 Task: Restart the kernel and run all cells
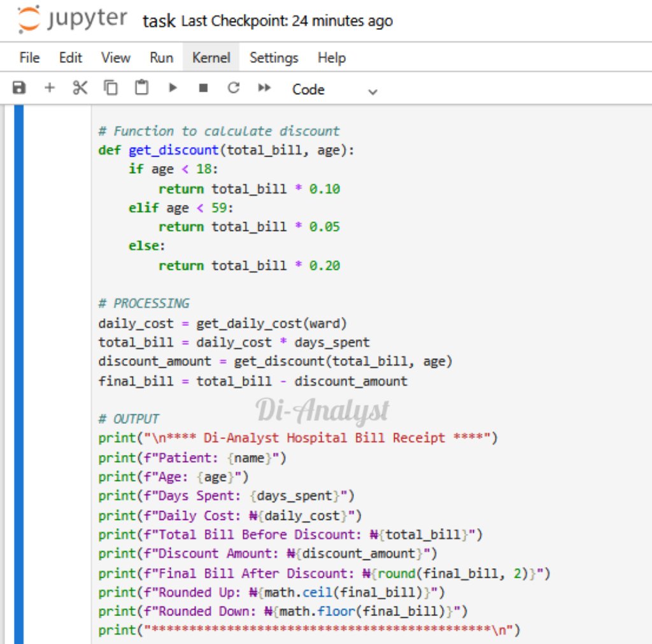click(264, 88)
